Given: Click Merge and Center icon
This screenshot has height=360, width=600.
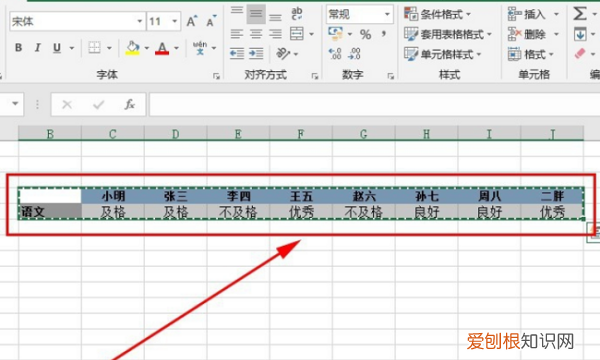Looking at the screenshot, I should point(297,34).
